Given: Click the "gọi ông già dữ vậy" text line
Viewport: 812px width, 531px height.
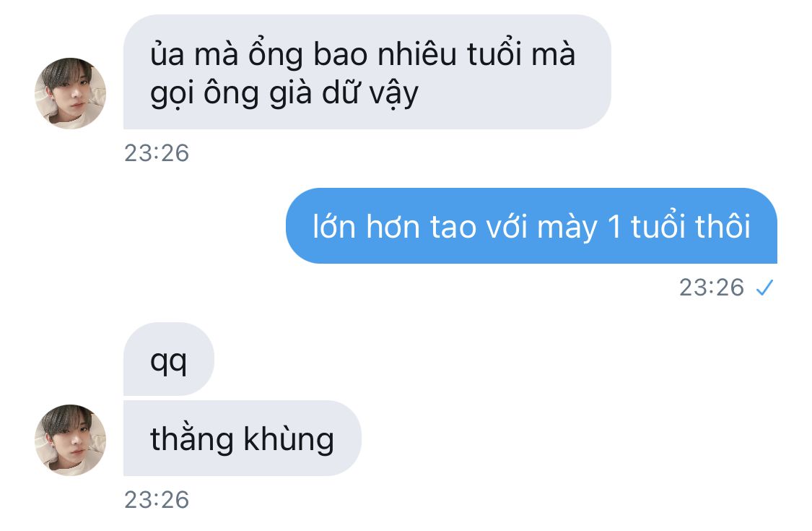Looking at the screenshot, I should tap(284, 94).
